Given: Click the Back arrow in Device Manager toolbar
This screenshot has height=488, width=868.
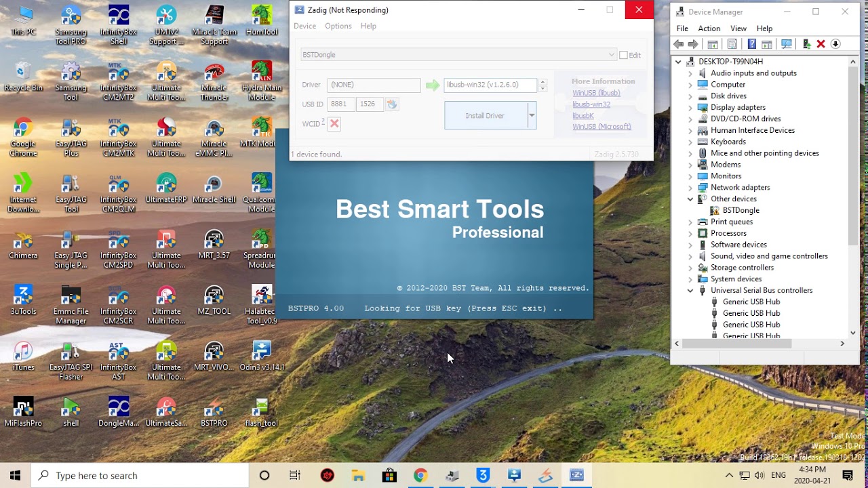Looking at the screenshot, I should pyautogui.click(x=678, y=44).
